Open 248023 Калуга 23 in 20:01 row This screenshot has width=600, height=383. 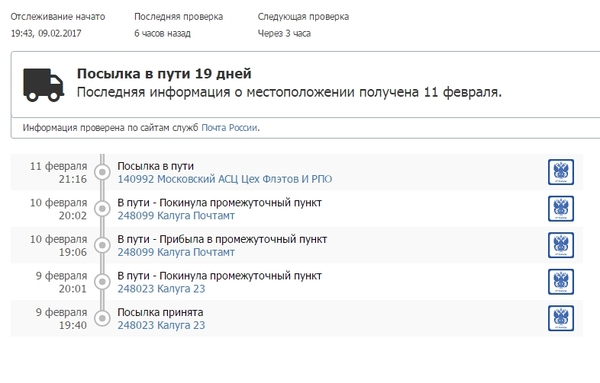coord(161,289)
